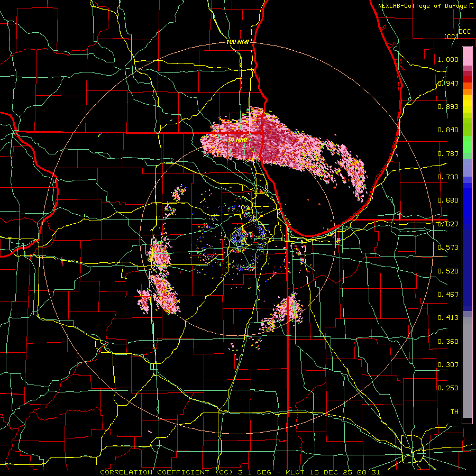Click the 100 NMI range ring label

(x=237, y=42)
